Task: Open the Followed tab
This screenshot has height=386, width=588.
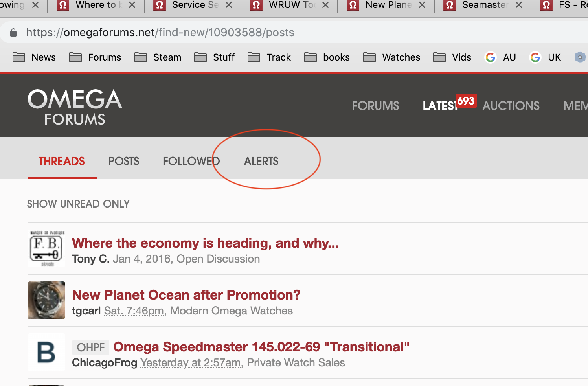Action: (191, 161)
